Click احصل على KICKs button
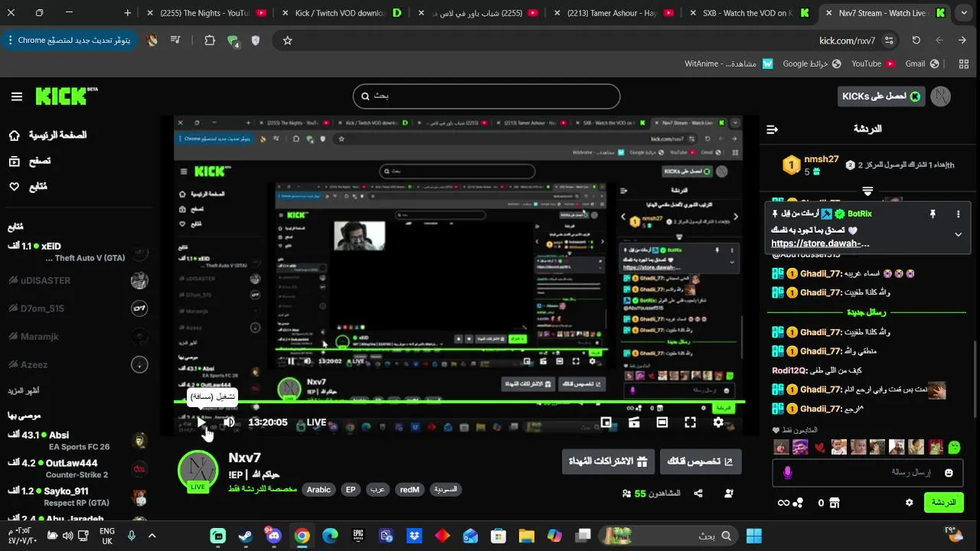 (881, 96)
